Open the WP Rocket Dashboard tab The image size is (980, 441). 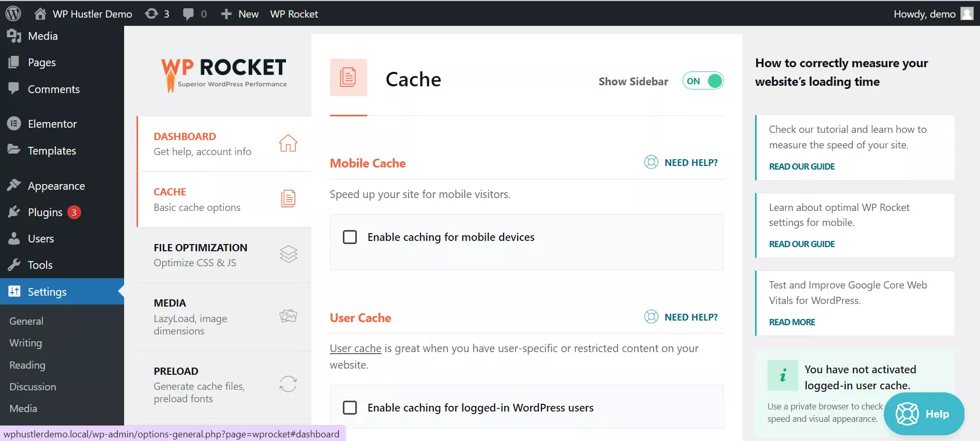point(224,144)
